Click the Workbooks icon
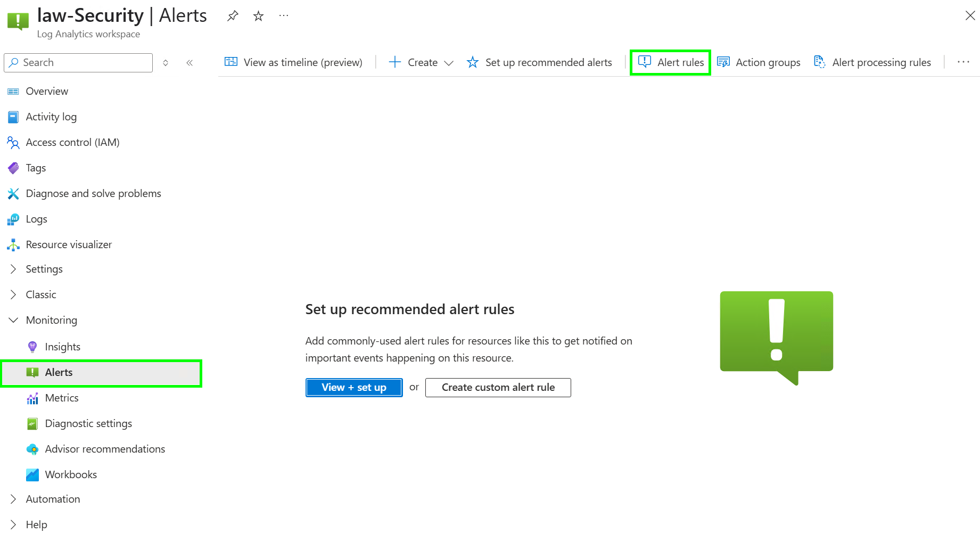This screenshot has height=541, width=980. pyautogui.click(x=32, y=475)
